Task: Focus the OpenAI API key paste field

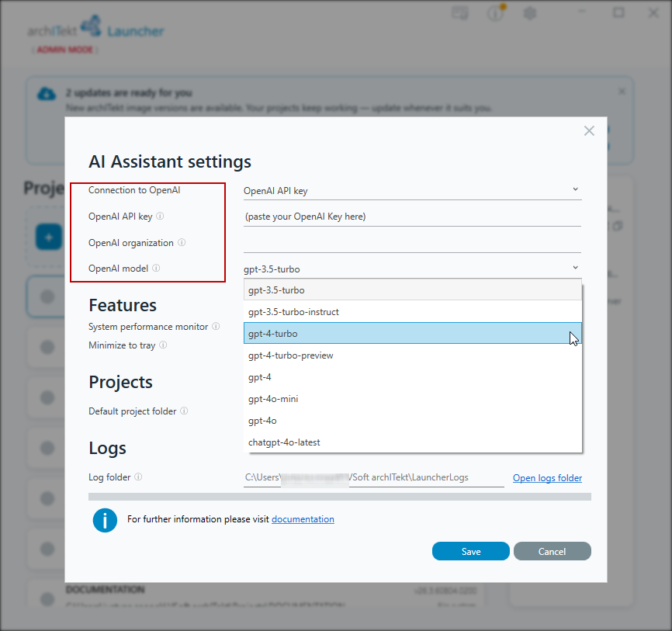Action: (412, 217)
